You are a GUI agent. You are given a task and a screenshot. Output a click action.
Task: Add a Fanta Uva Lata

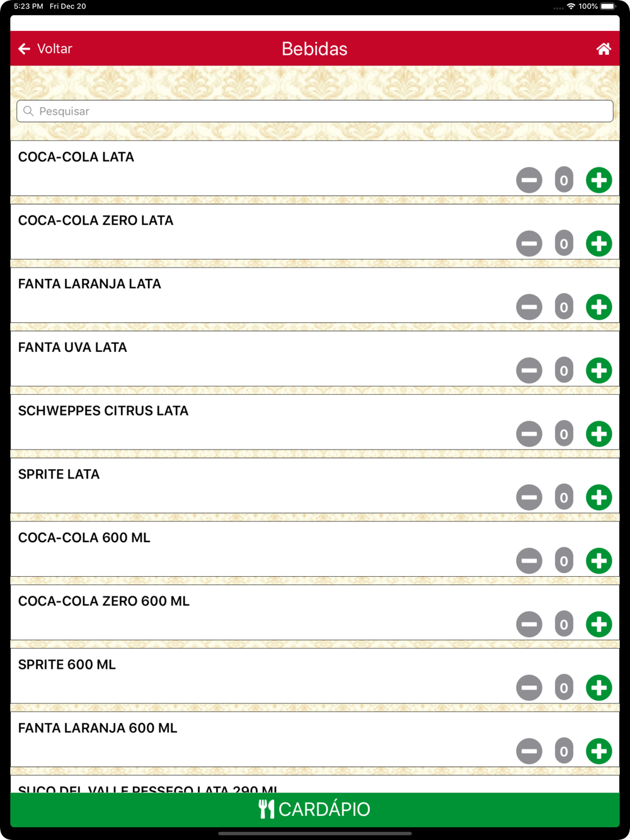click(x=598, y=370)
